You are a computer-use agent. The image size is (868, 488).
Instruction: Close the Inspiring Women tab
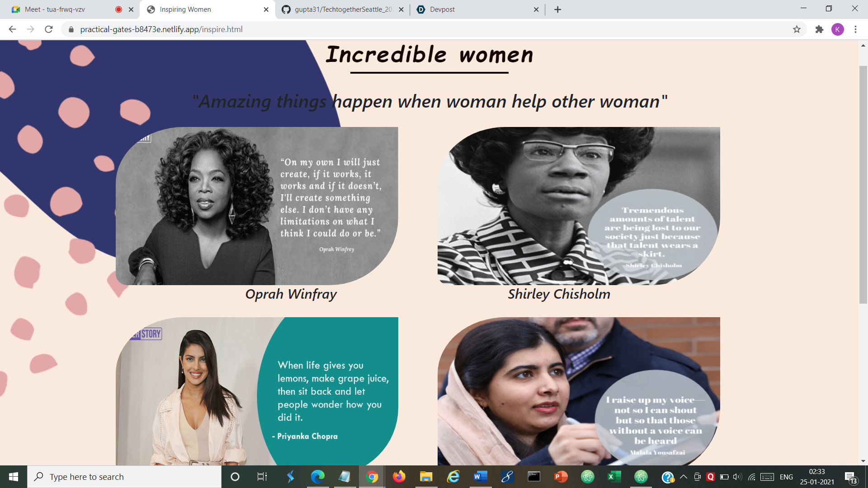point(266,9)
